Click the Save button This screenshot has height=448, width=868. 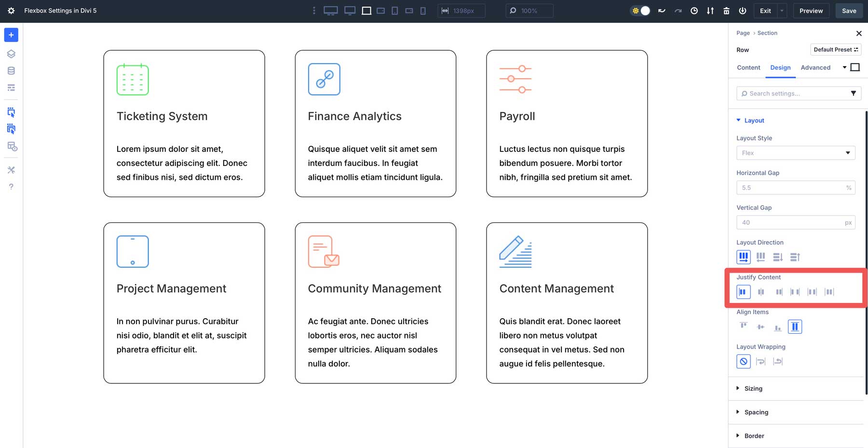(849, 11)
